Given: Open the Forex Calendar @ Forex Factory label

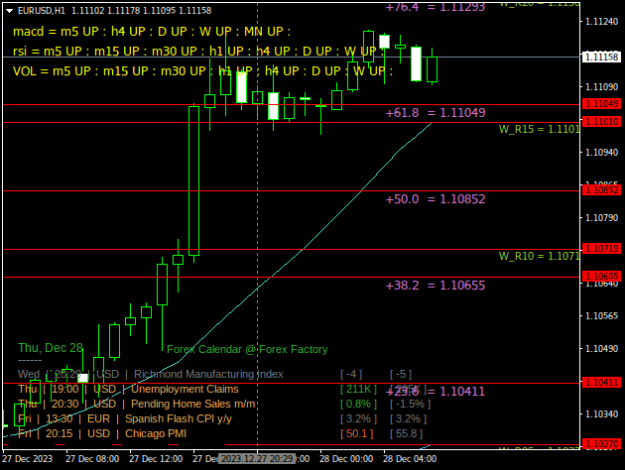Looking at the screenshot, I should pos(247,350).
